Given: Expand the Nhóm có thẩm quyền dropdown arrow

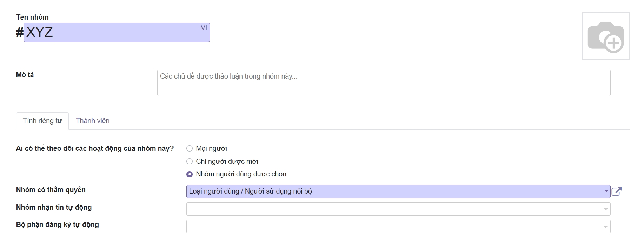Looking at the screenshot, I should 606,191.
